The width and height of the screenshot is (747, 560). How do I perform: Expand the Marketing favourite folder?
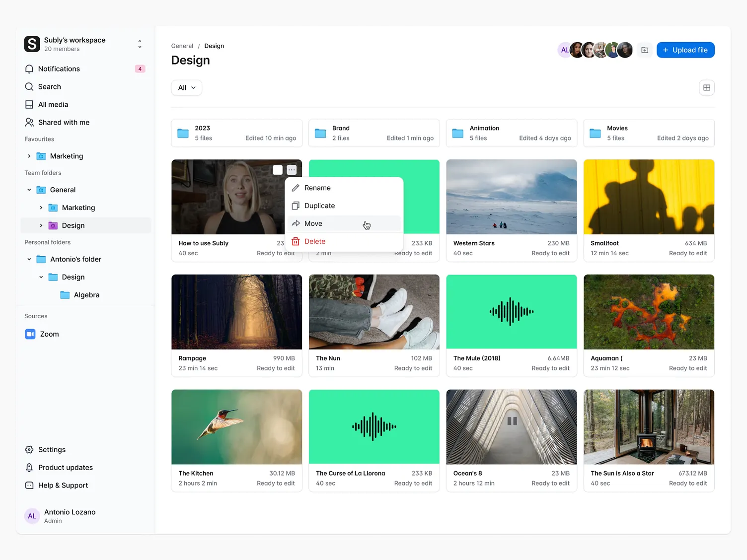click(x=29, y=156)
